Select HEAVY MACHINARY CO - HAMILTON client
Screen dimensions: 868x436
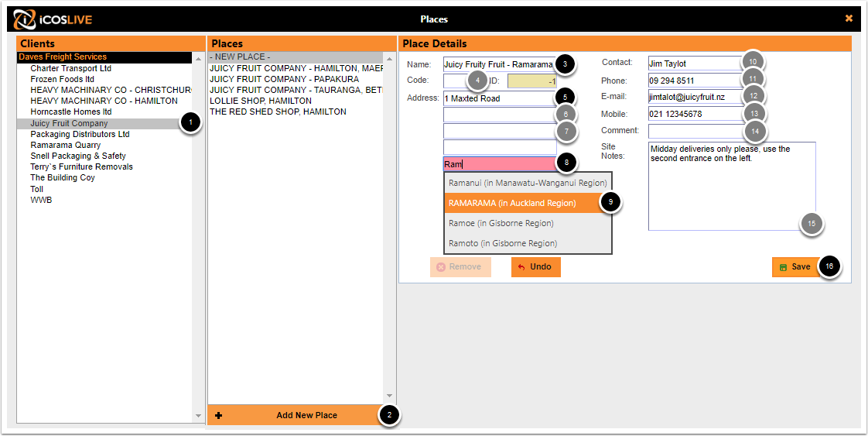pyautogui.click(x=104, y=101)
